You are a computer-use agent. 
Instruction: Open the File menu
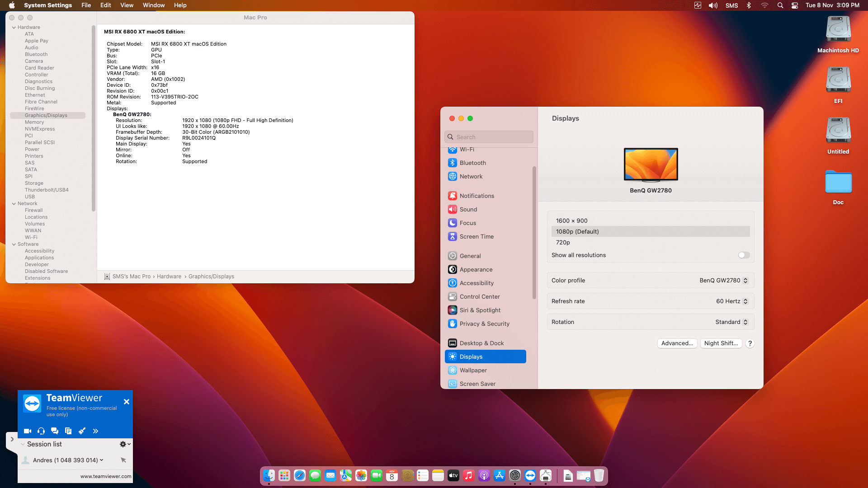(86, 5)
